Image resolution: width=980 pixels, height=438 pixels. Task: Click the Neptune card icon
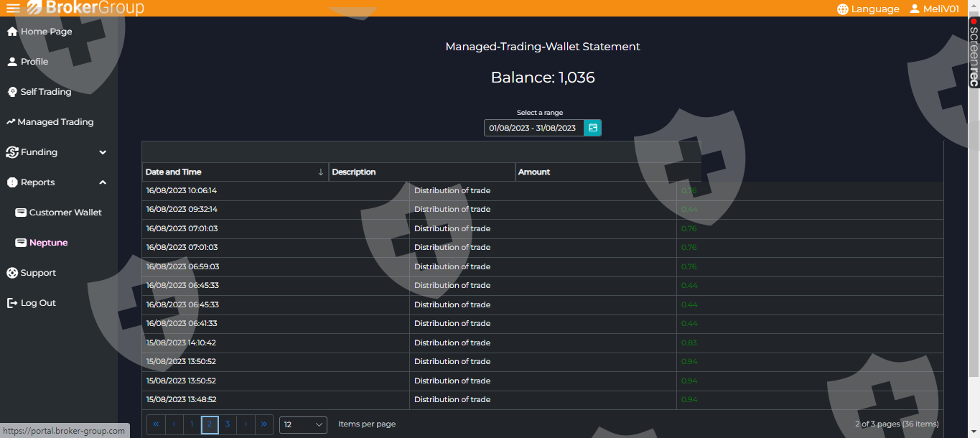[x=21, y=243]
